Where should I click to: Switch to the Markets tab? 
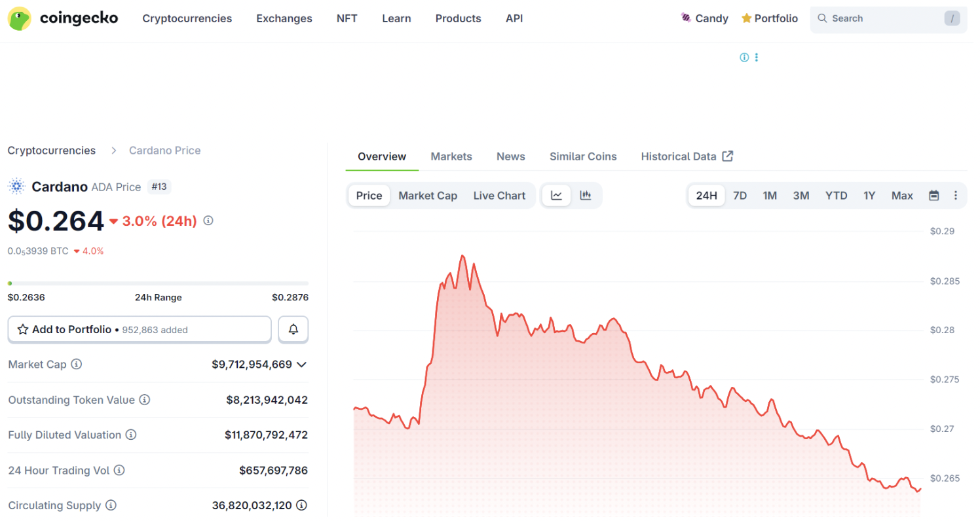451,156
